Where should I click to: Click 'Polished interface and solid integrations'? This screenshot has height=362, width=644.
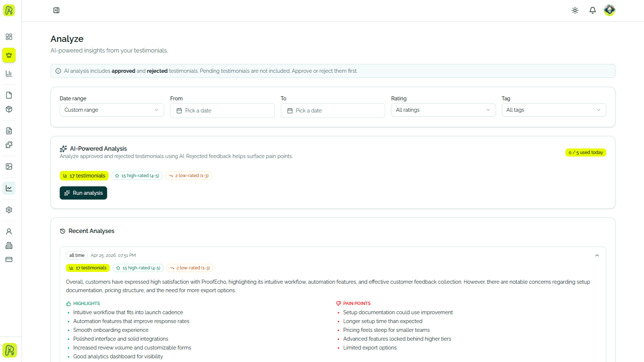[x=121, y=339]
